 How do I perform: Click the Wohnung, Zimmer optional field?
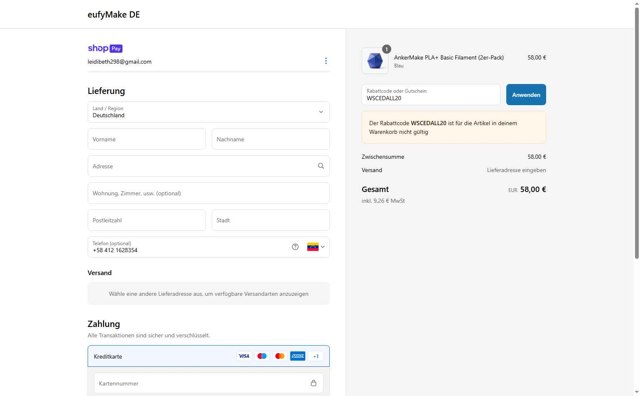point(208,193)
